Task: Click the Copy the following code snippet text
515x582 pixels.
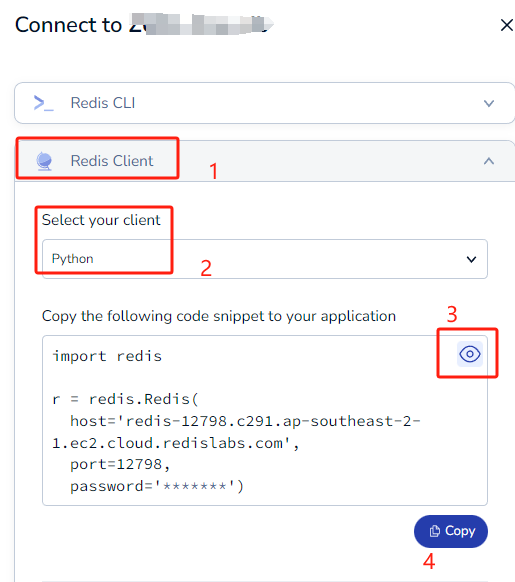Action: point(219,316)
